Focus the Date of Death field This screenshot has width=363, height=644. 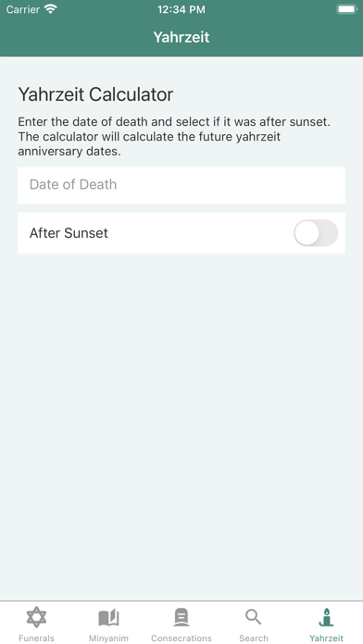181,185
